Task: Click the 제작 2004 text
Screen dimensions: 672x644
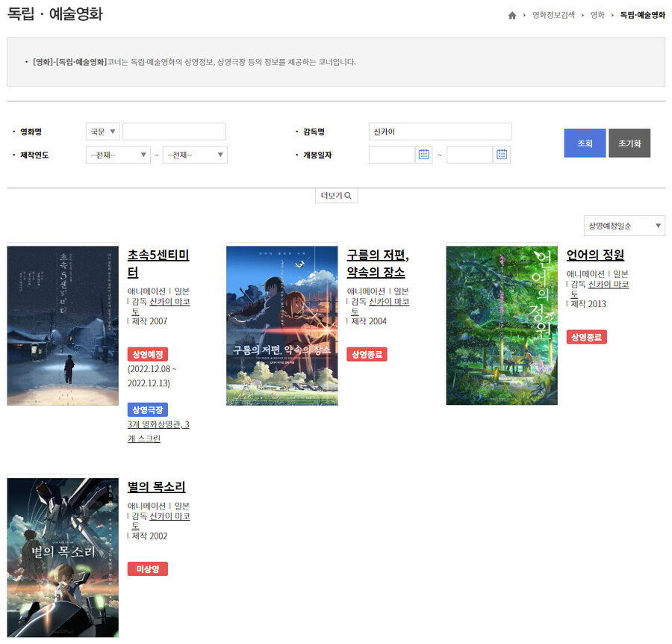Action: click(369, 321)
